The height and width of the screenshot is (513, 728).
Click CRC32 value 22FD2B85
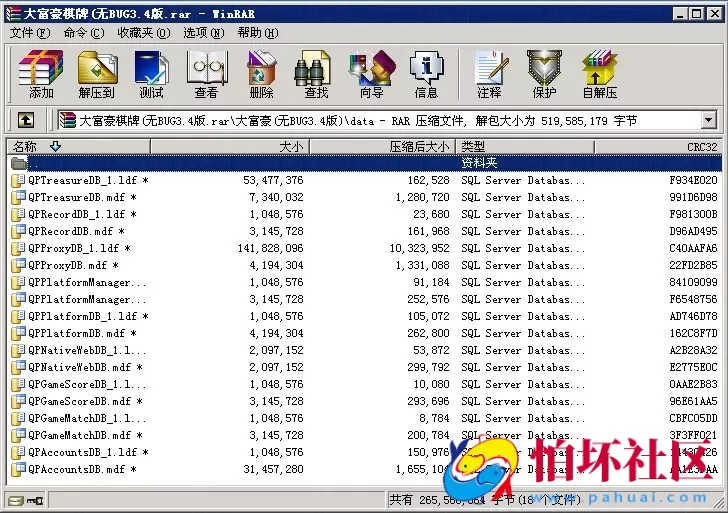[x=693, y=265]
